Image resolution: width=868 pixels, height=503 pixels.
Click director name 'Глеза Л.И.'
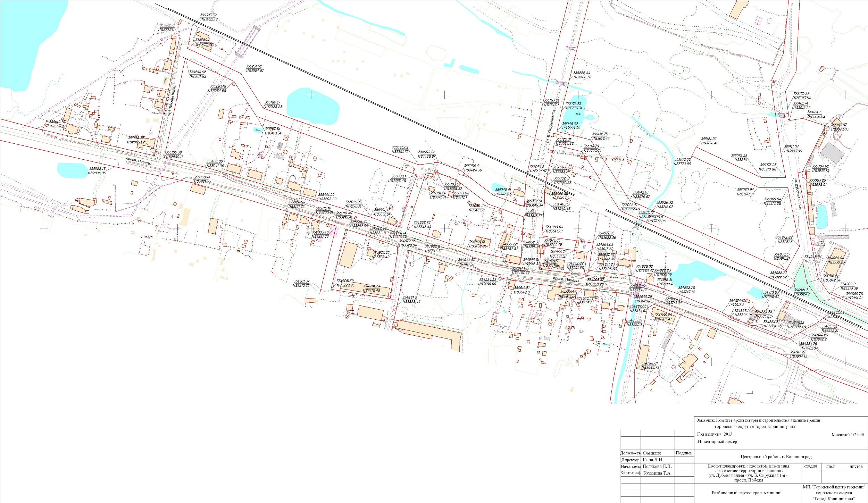click(x=653, y=460)
